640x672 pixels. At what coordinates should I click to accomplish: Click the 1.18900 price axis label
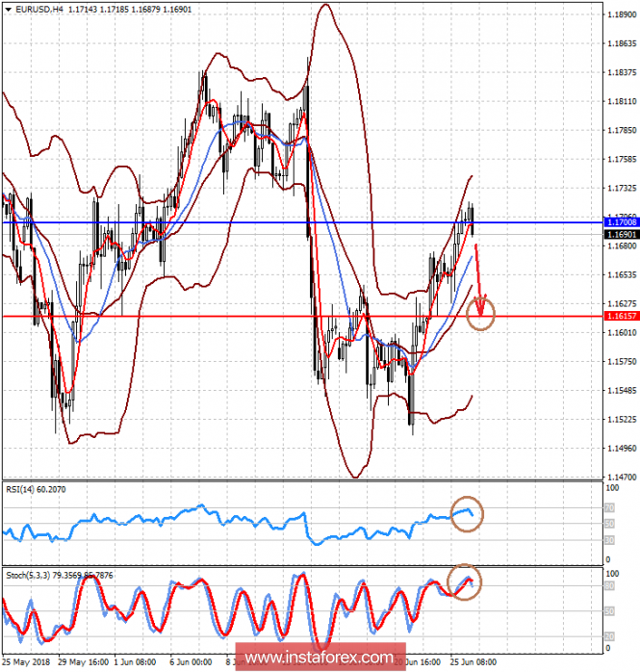(621, 14)
